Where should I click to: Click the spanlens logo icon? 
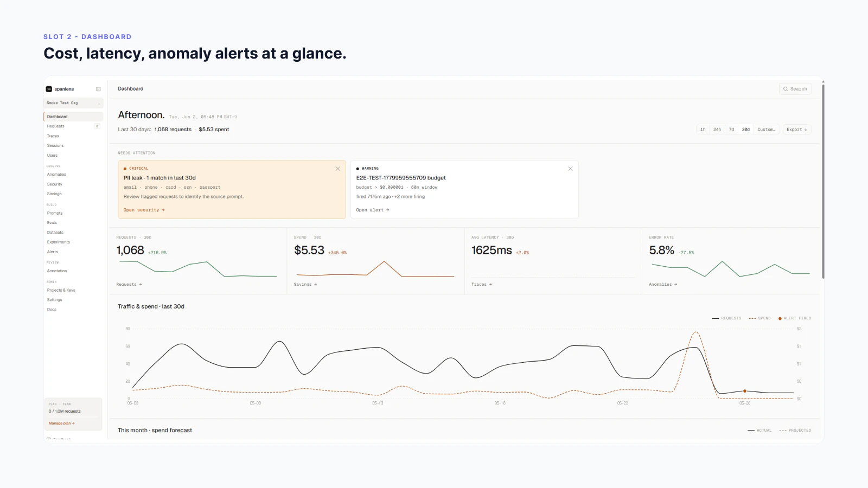coord(49,89)
